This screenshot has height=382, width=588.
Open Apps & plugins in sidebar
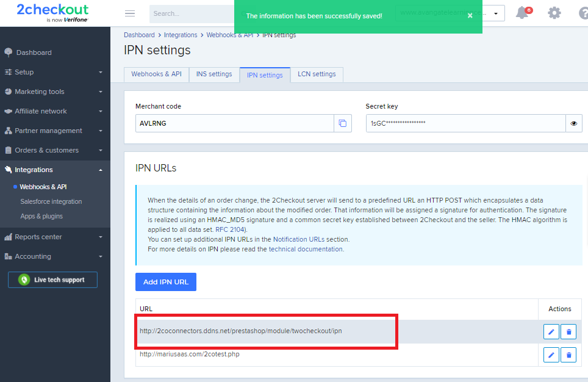point(41,216)
